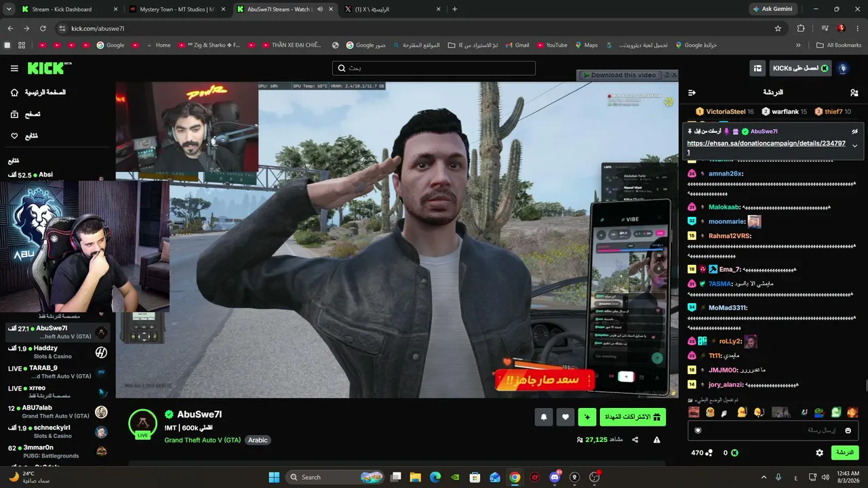Open chat settings gear icon
The image size is (868, 488).
pos(819,453)
